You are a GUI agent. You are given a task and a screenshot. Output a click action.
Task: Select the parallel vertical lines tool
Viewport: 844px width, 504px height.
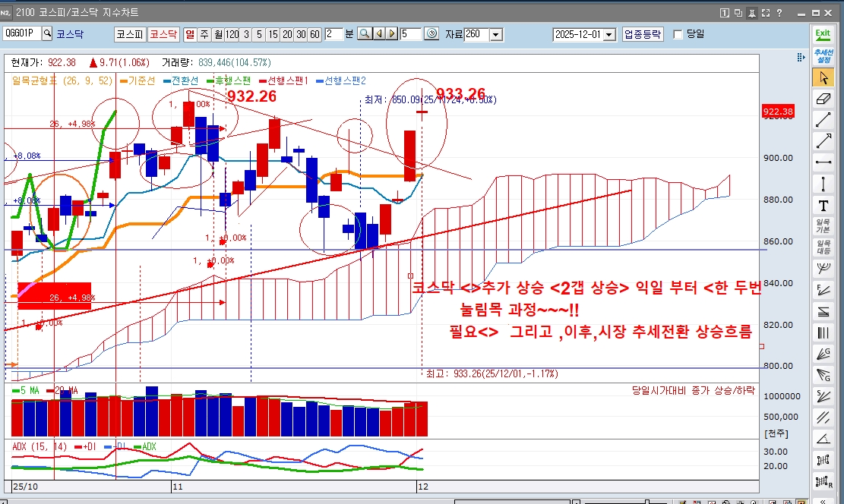point(823,332)
